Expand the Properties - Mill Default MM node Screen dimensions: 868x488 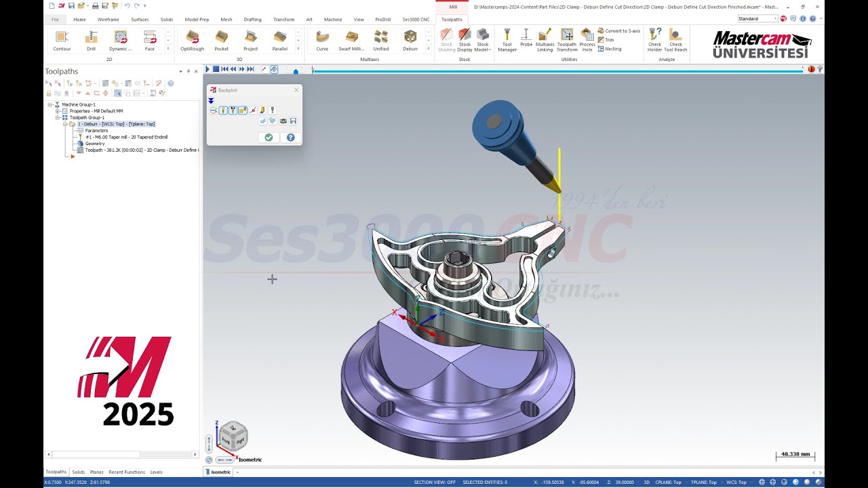[x=58, y=111]
